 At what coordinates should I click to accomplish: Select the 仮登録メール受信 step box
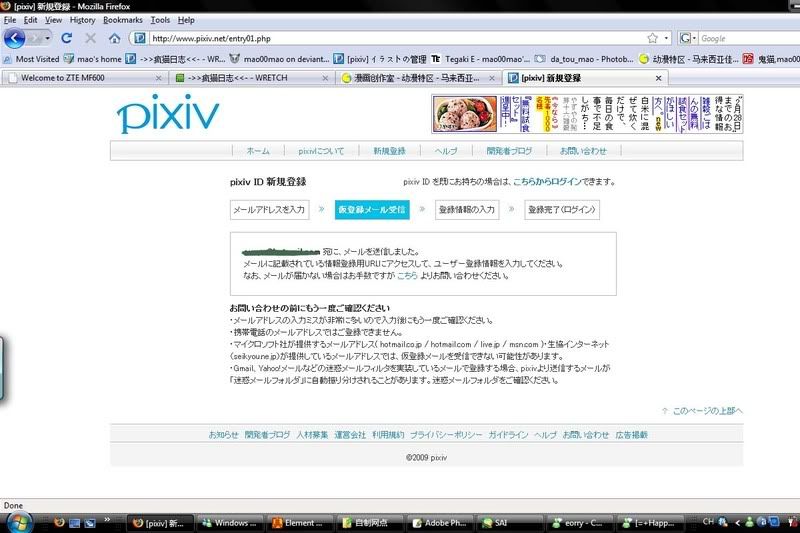click(x=372, y=210)
